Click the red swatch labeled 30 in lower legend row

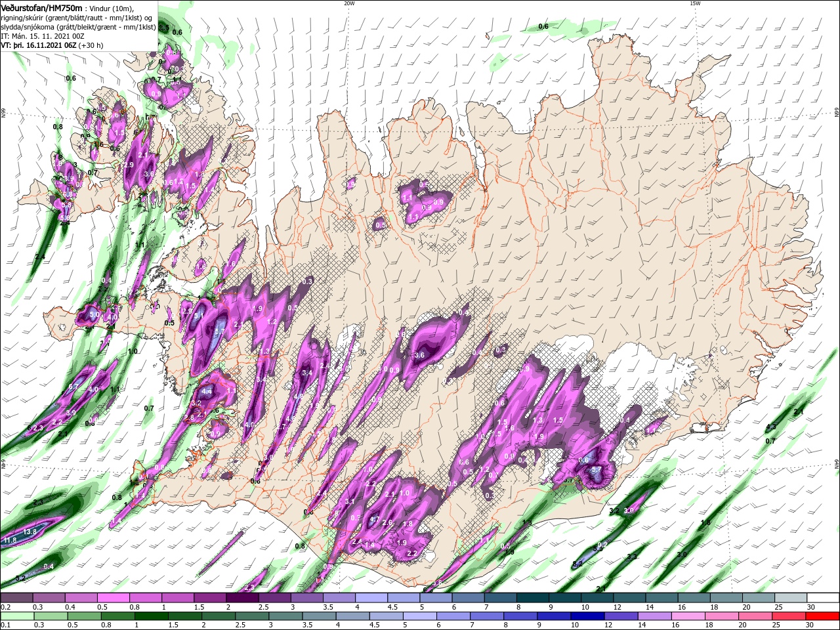(x=822, y=616)
